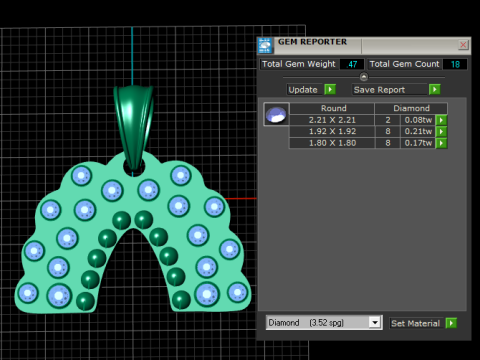Click the Total Gem Count label
Screen dimensions: 480x360
point(404,64)
